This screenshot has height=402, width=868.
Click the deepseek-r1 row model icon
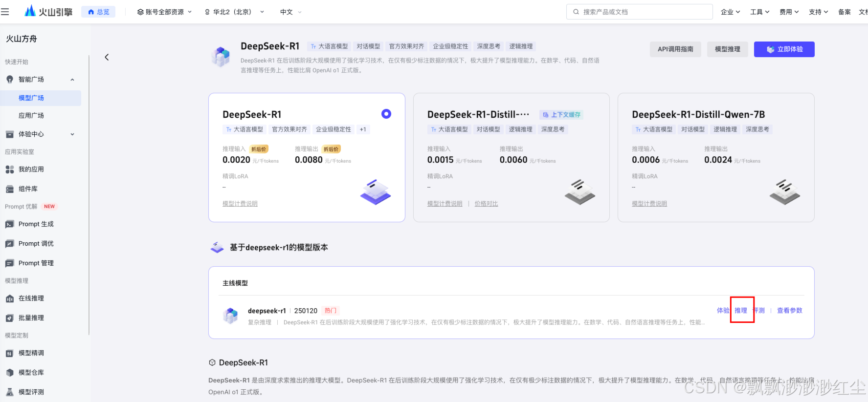click(x=230, y=316)
